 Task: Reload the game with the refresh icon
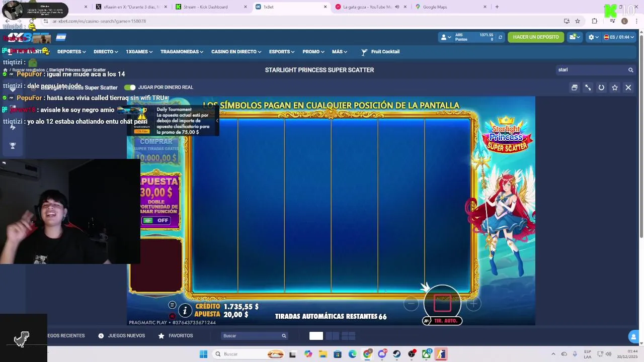601,87
